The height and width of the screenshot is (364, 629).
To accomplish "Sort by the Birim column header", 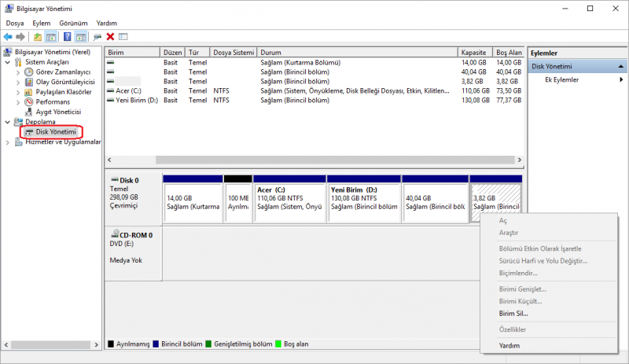I will coord(132,53).
